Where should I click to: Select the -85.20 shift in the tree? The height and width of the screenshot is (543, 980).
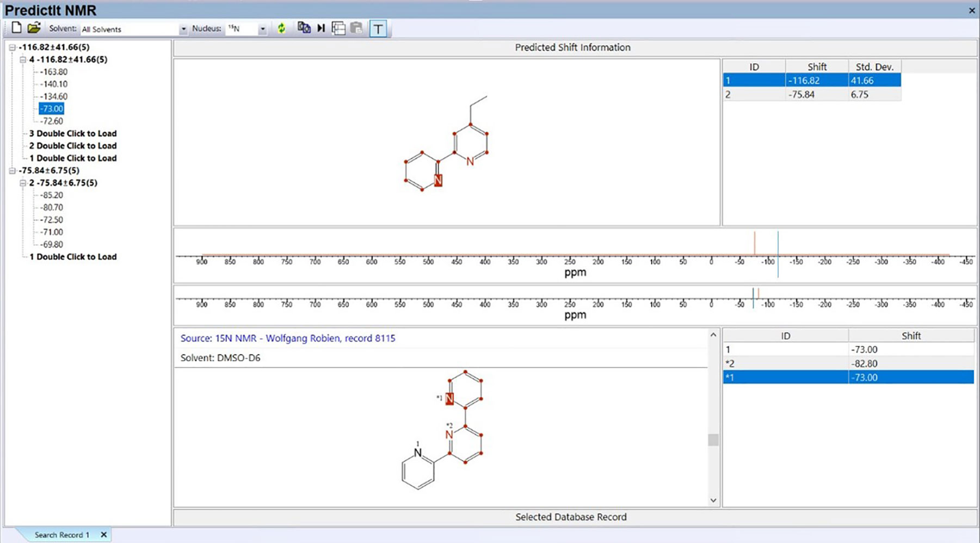point(51,195)
